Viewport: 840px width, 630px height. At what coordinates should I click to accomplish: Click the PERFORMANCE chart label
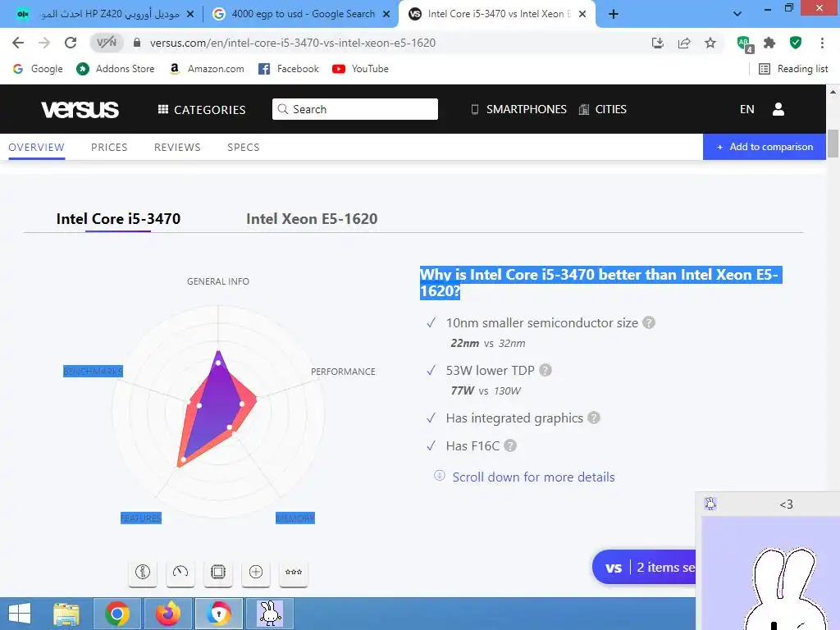coord(343,372)
